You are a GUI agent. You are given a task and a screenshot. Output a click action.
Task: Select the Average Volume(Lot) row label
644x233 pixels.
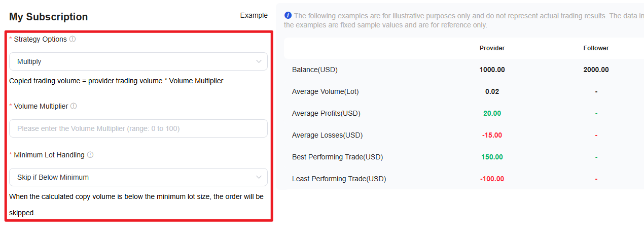coord(326,91)
